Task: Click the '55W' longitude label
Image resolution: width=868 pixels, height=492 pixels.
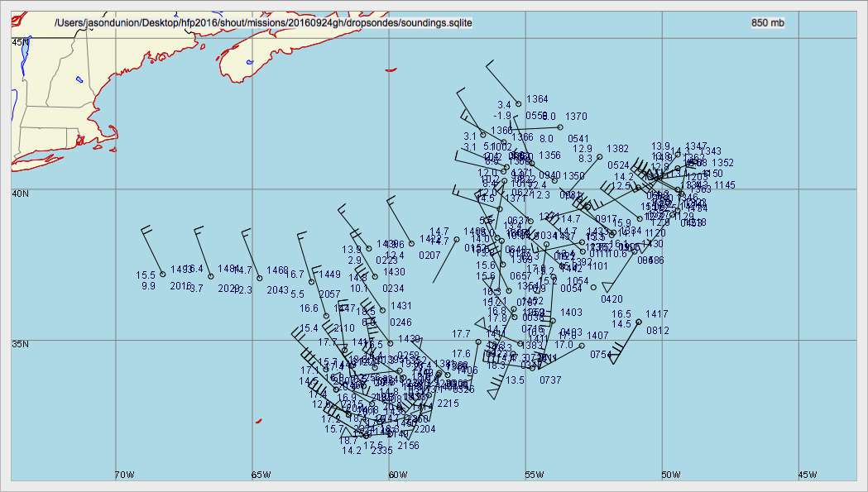Action: point(535,475)
